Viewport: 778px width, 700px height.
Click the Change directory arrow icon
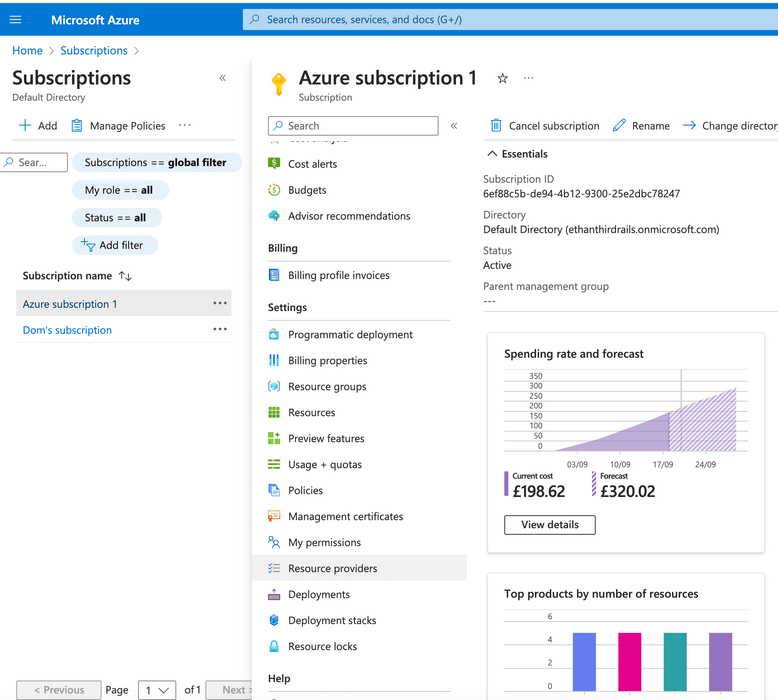(x=689, y=125)
